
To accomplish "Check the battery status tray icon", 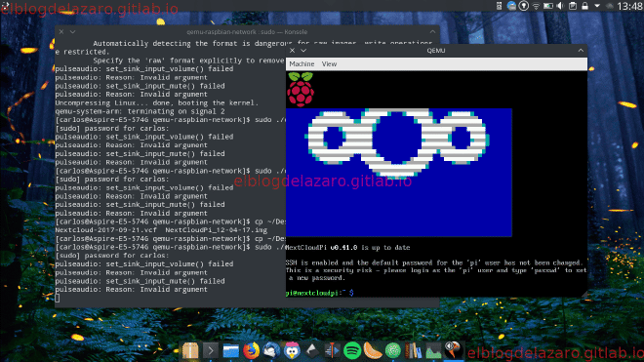I will point(548,6).
